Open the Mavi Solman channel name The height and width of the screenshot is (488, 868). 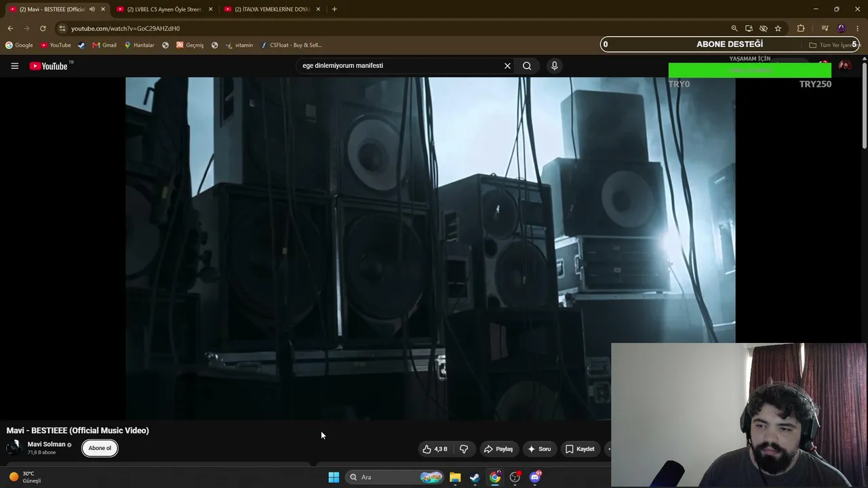pos(46,444)
